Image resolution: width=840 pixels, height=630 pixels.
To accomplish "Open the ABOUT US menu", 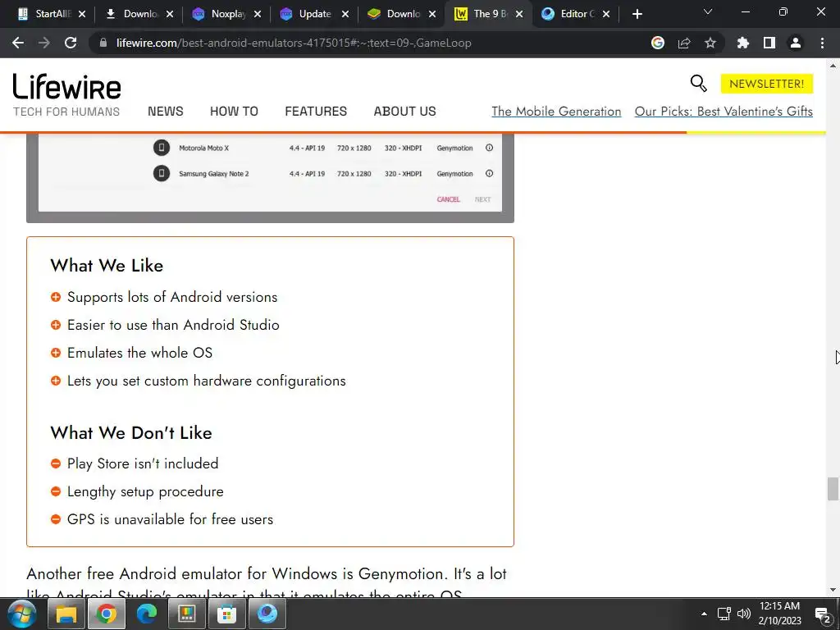I will tap(405, 111).
